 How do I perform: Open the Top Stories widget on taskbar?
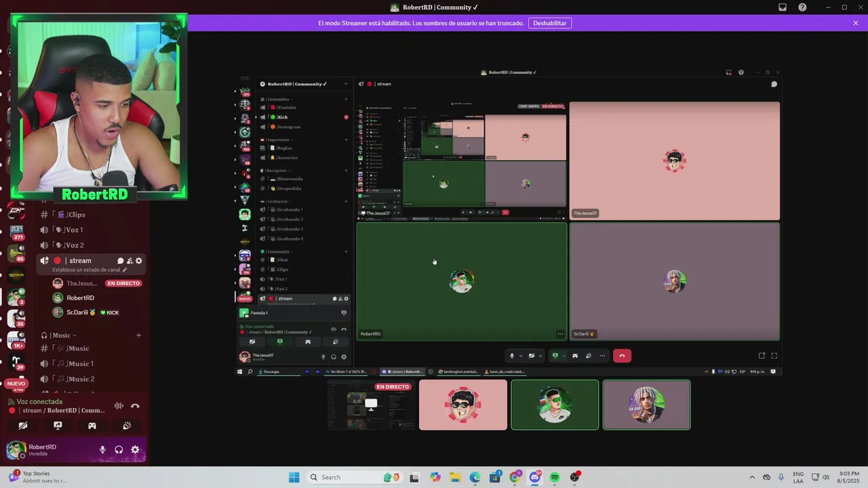pos(38,477)
